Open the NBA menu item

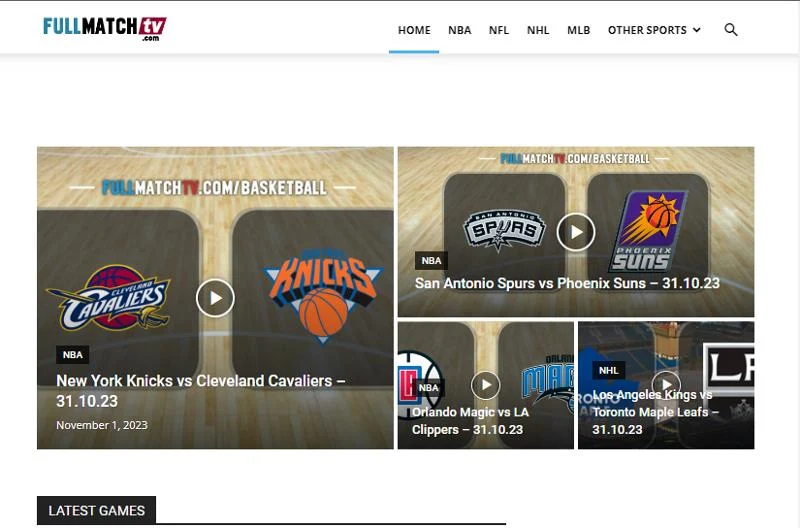(460, 30)
